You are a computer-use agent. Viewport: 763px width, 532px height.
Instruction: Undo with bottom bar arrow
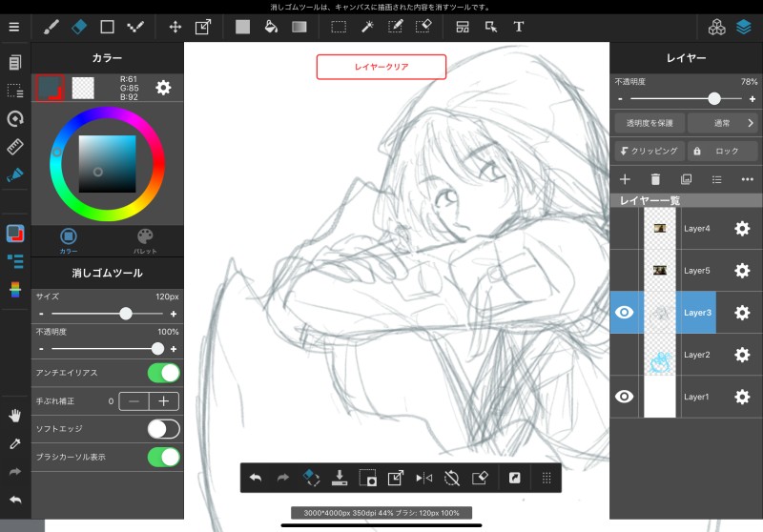(256, 478)
